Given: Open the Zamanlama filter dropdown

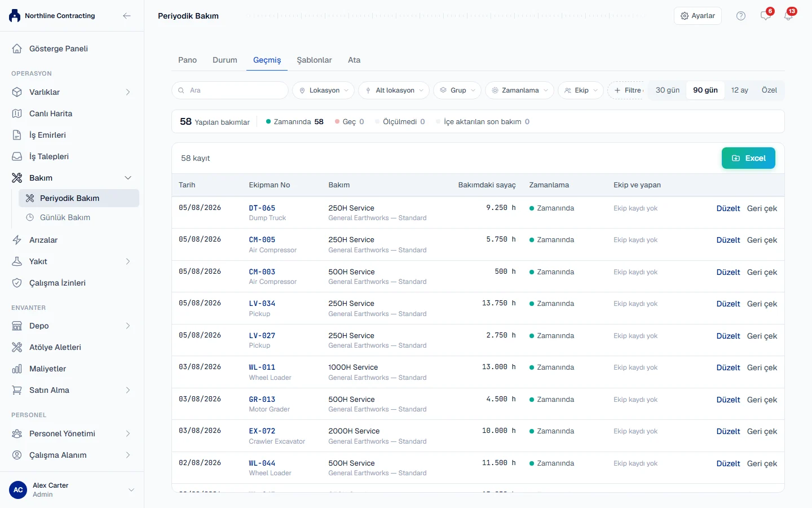Looking at the screenshot, I should [519, 90].
